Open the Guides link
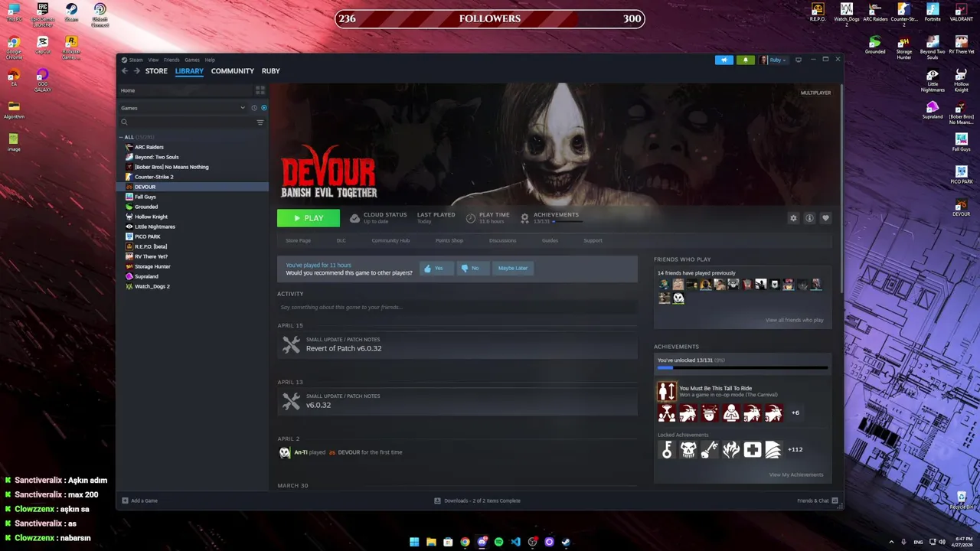 pos(550,240)
